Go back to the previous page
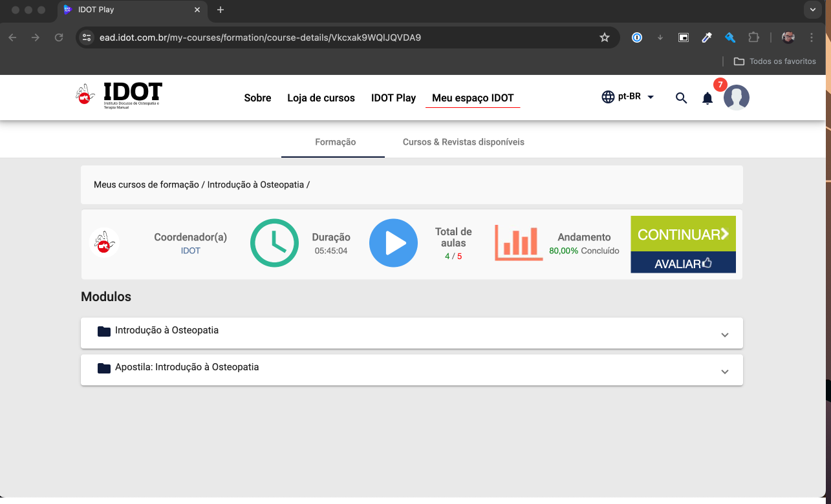The width and height of the screenshot is (831, 504). pyautogui.click(x=12, y=37)
